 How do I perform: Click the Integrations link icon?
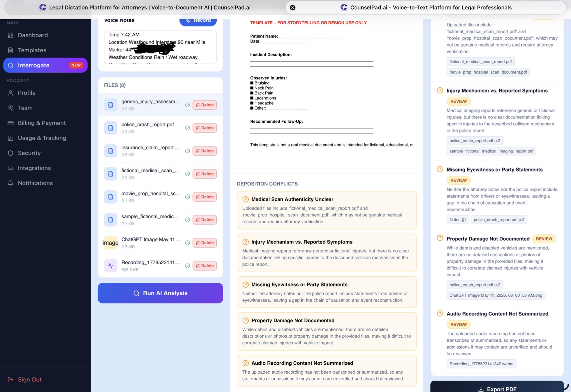coord(11,168)
